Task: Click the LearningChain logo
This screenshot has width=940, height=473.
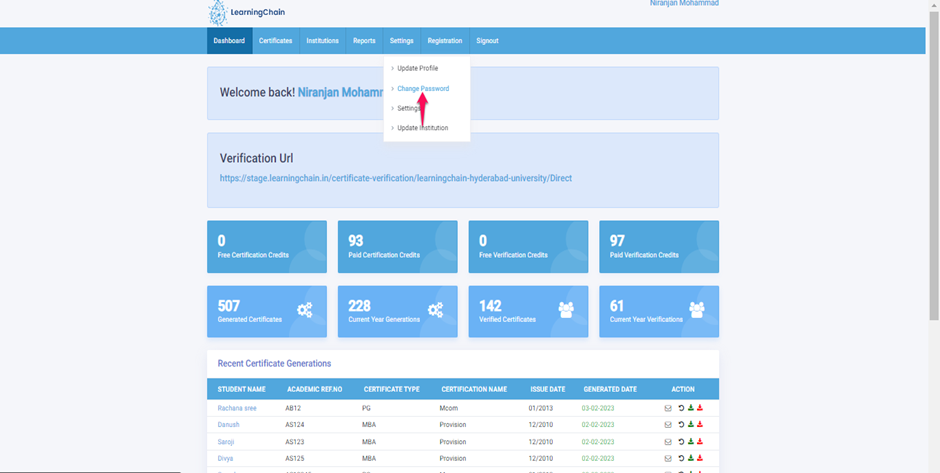Action: pos(233,12)
